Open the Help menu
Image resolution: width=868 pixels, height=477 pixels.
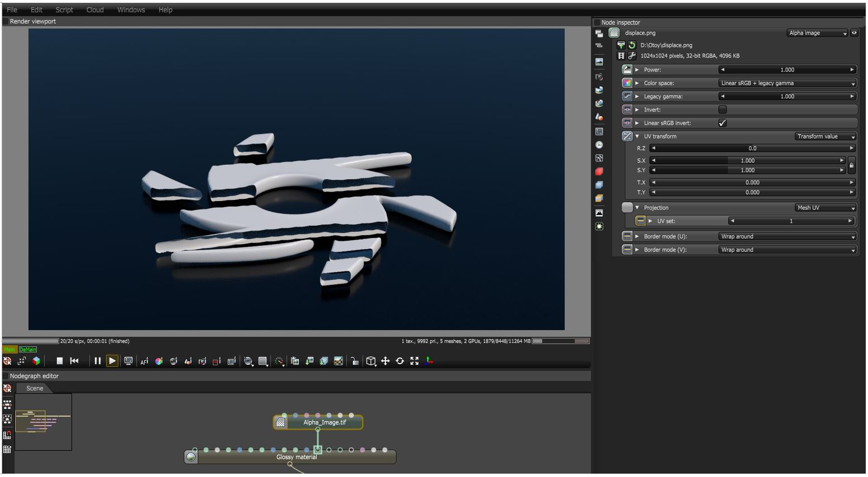(x=165, y=10)
